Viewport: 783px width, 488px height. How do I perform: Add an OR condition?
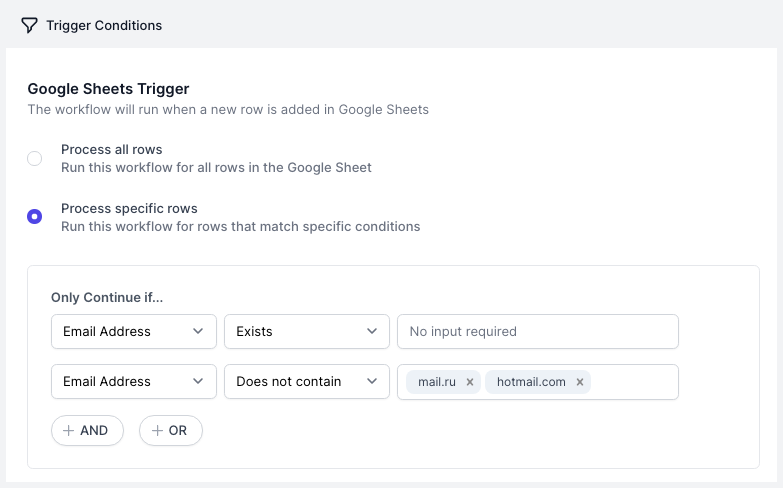pyautogui.click(x=171, y=431)
